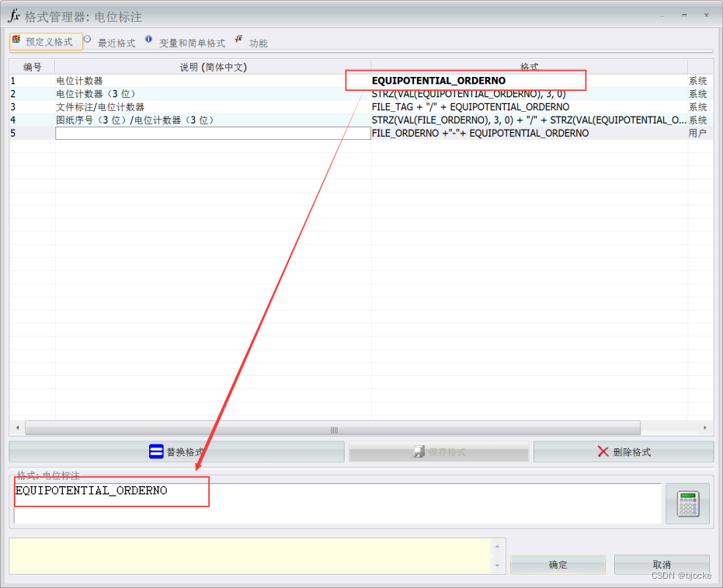Open the 最近格式 tab

click(x=116, y=43)
